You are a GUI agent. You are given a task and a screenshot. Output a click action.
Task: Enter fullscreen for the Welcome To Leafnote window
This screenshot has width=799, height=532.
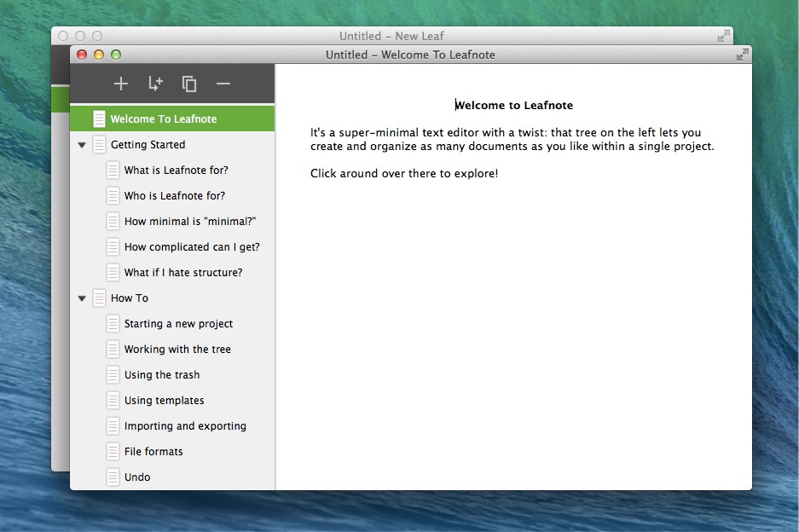pos(743,55)
